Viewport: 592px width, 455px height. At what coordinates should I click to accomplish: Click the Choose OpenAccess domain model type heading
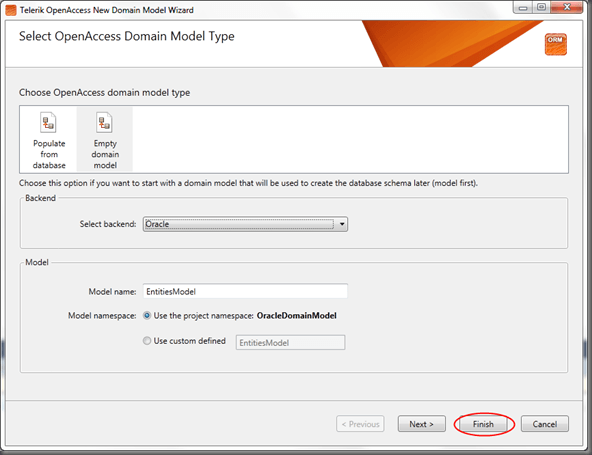pyautogui.click(x=105, y=93)
